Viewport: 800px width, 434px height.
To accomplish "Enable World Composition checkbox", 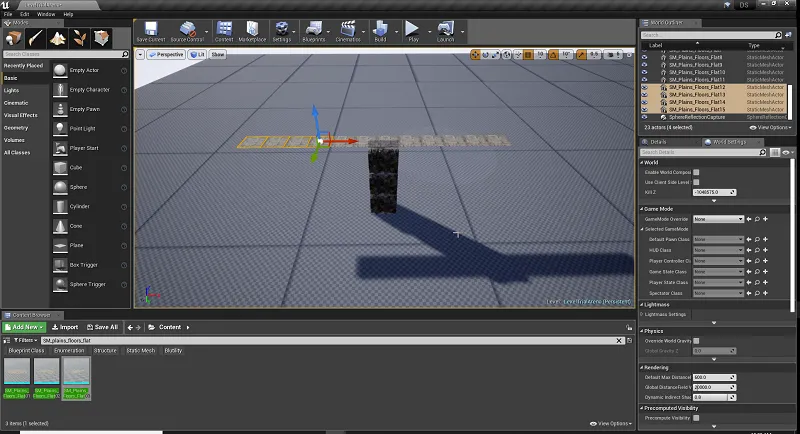I will click(x=696, y=172).
